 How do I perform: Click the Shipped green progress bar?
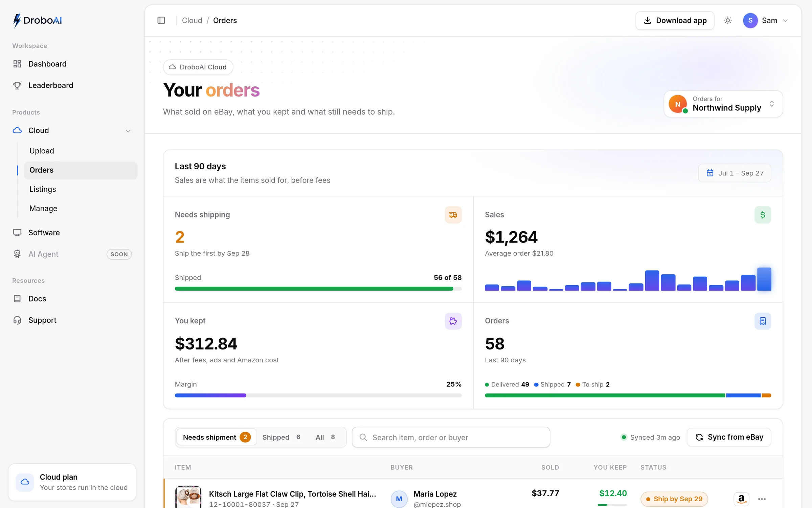pos(318,289)
